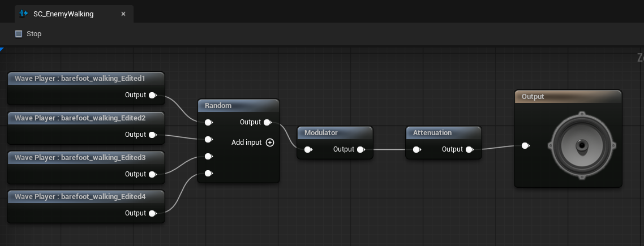
Task: Click the speaker image in Output node
Action: (x=581, y=146)
